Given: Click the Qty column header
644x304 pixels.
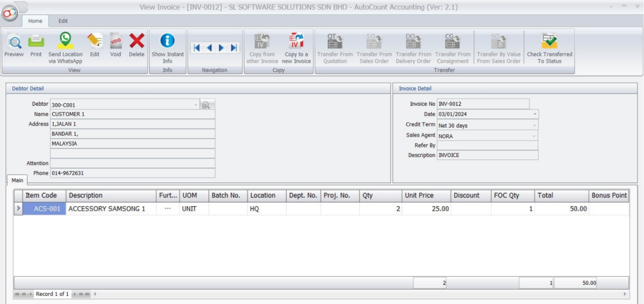Looking at the screenshot, I should [x=381, y=195].
